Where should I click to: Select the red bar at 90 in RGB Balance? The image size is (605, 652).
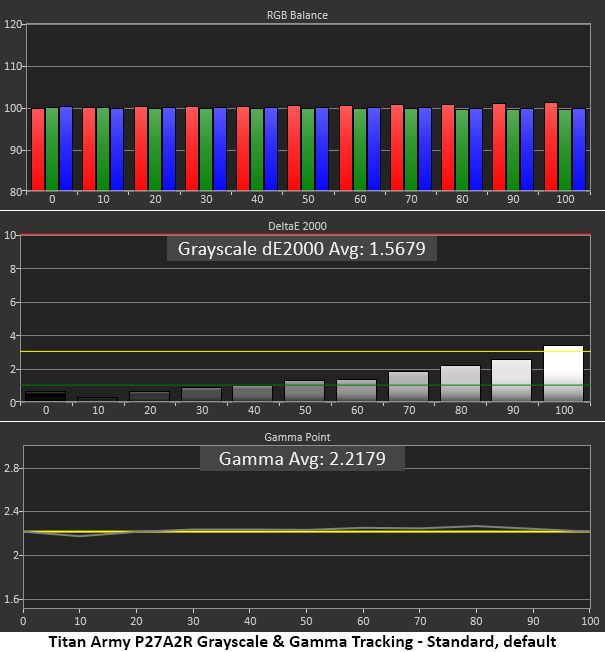coord(499,147)
